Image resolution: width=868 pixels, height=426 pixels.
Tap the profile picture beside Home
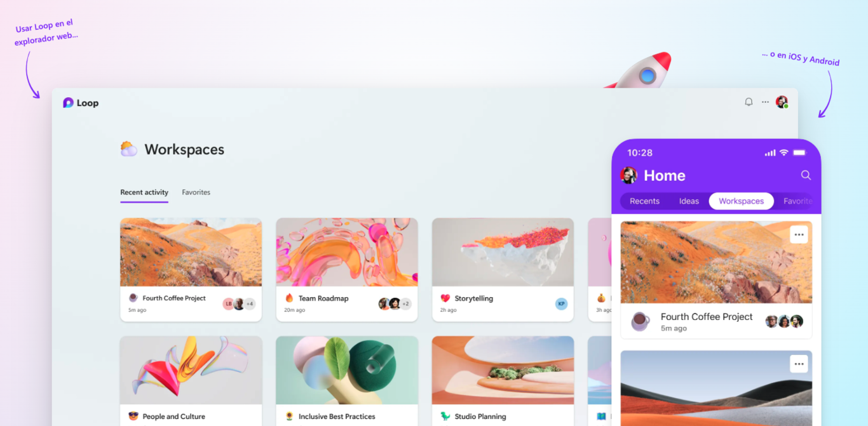pos(629,175)
